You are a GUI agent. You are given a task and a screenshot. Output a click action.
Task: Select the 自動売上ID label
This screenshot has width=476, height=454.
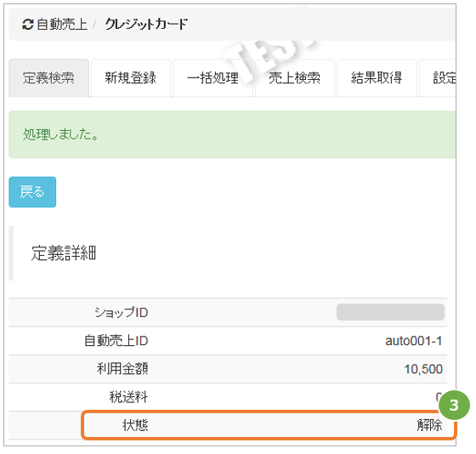pos(116,340)
